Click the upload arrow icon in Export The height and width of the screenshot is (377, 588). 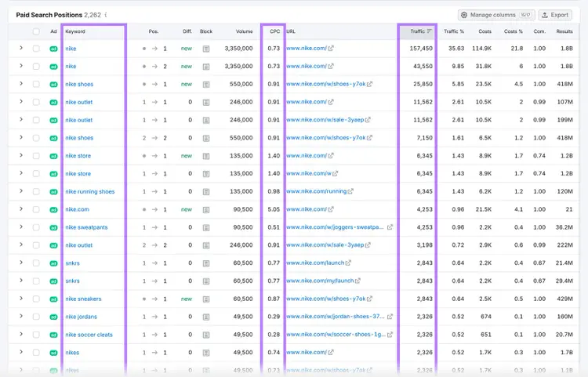click(x=545, y=15)
